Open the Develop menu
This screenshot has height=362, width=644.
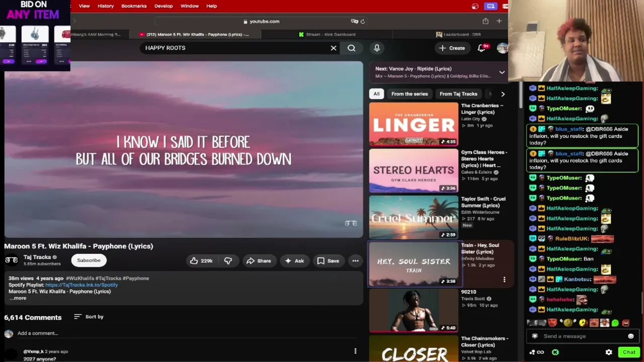tap(164, 6)
